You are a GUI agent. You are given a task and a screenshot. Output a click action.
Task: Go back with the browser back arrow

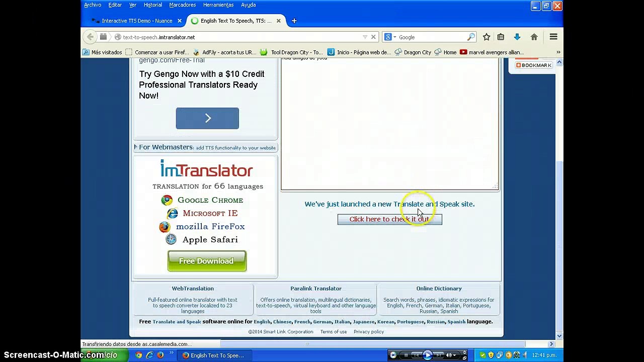[x=90, y=37]
